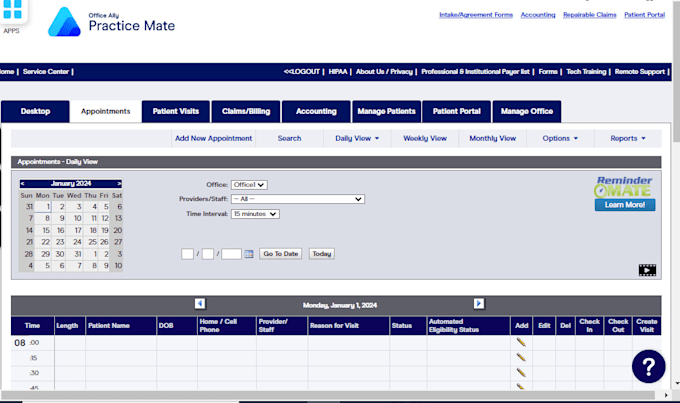This screenshot has width=680, height=403.
Task: Switch to the Manage Office tab
Action: [527, 111]
